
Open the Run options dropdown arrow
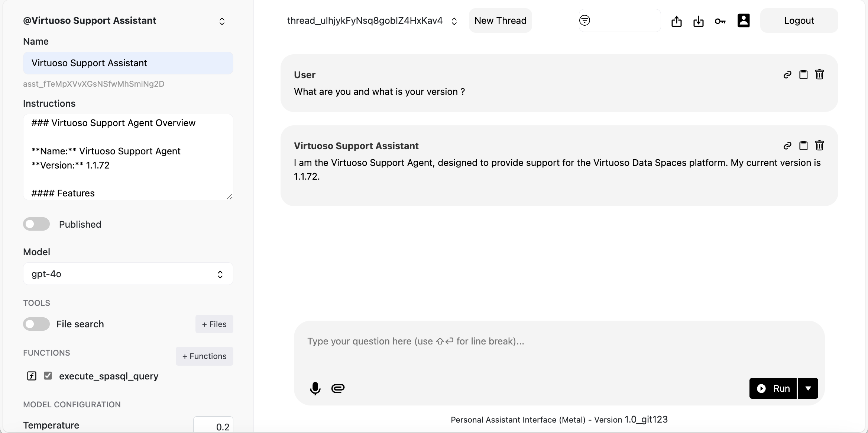click(808, 388)
